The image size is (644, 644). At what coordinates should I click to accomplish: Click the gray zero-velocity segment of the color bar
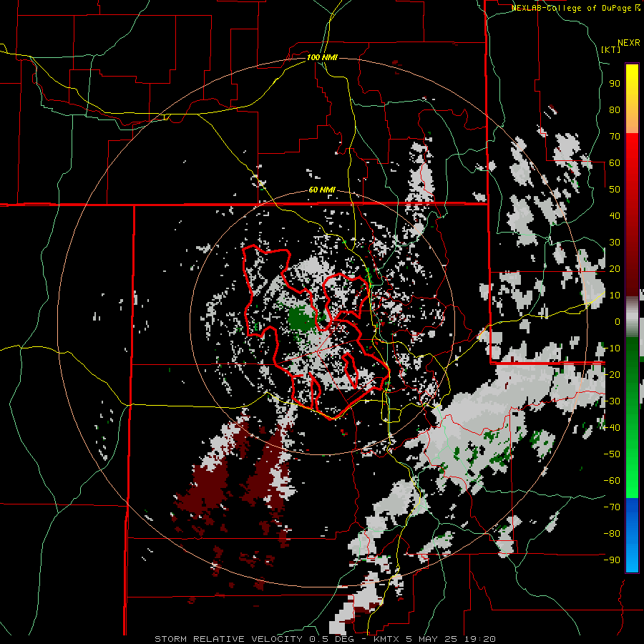(632, 317)
